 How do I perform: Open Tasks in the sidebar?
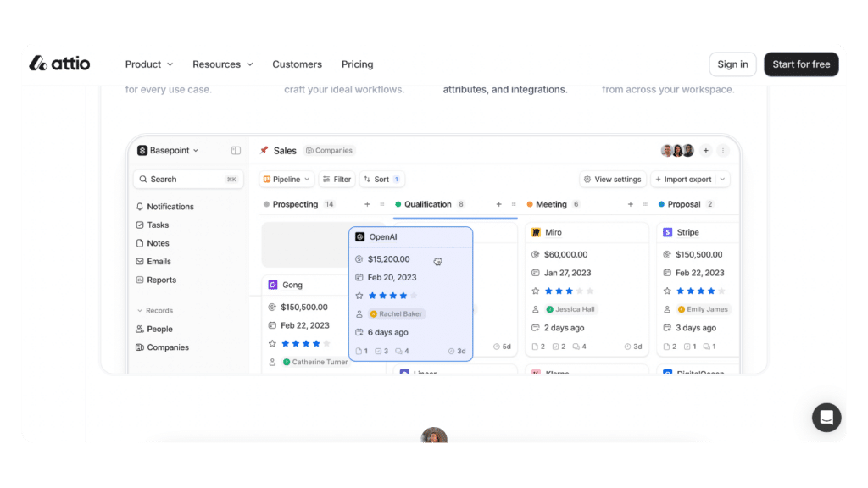153,225
